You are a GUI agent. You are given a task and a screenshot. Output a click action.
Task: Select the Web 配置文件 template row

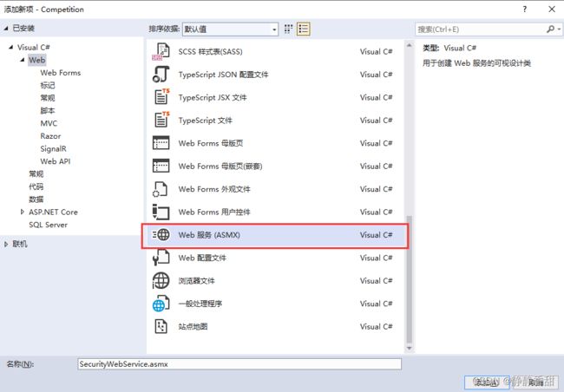pos(275,258)
